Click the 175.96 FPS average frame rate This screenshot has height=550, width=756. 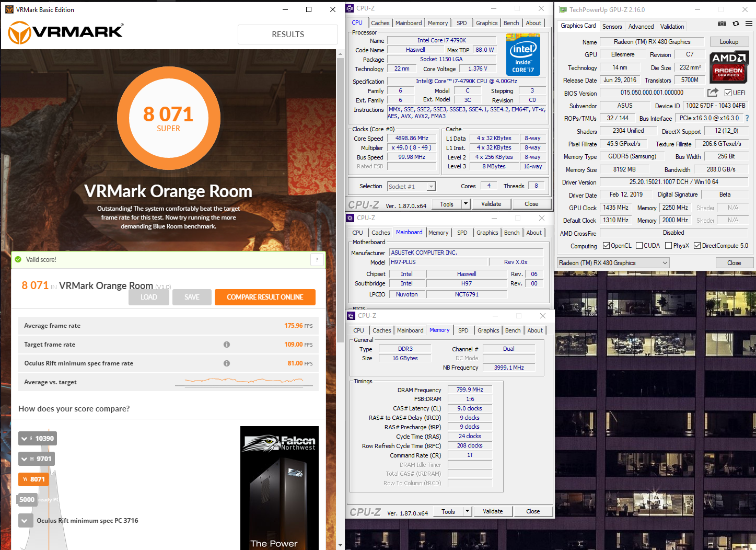[298, 326]
